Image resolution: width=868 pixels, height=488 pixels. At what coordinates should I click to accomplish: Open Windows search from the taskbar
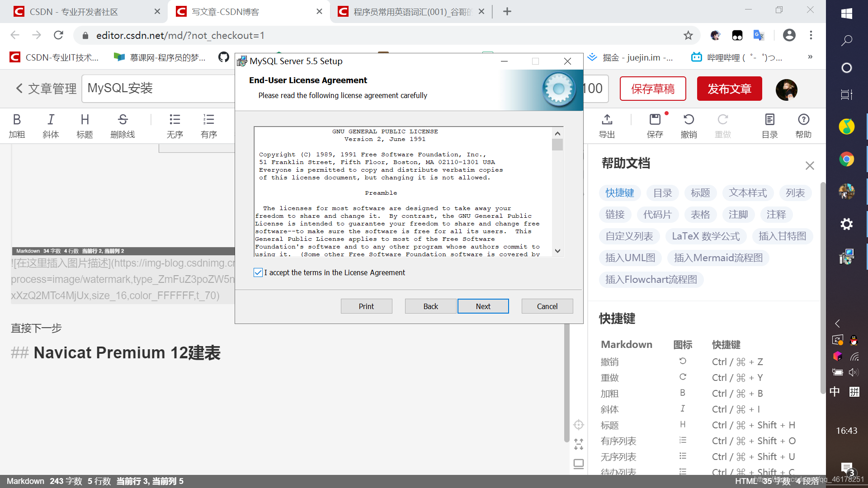(x=846, y=41)
